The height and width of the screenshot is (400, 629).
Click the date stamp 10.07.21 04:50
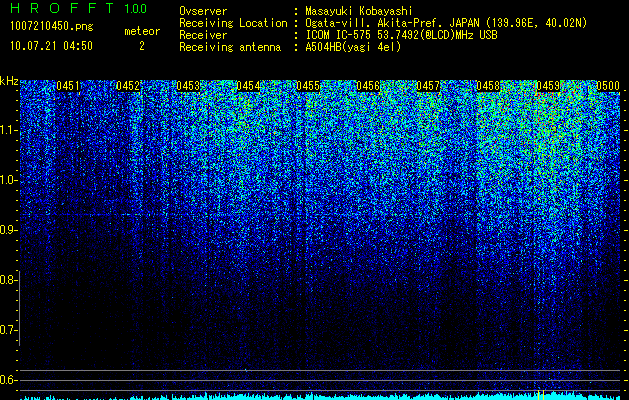pyautogui.click(x=51, y=46)
